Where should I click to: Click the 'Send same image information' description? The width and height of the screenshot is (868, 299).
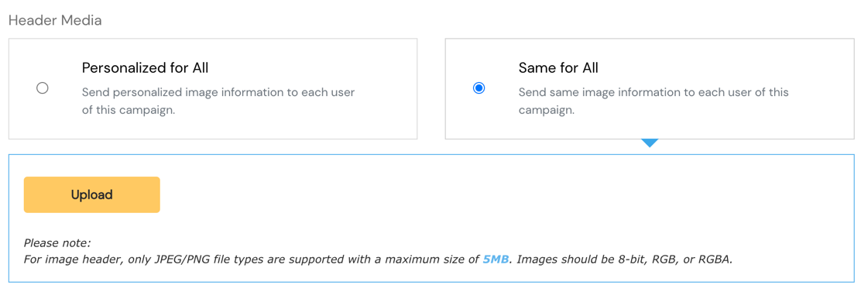pos(654,101)
